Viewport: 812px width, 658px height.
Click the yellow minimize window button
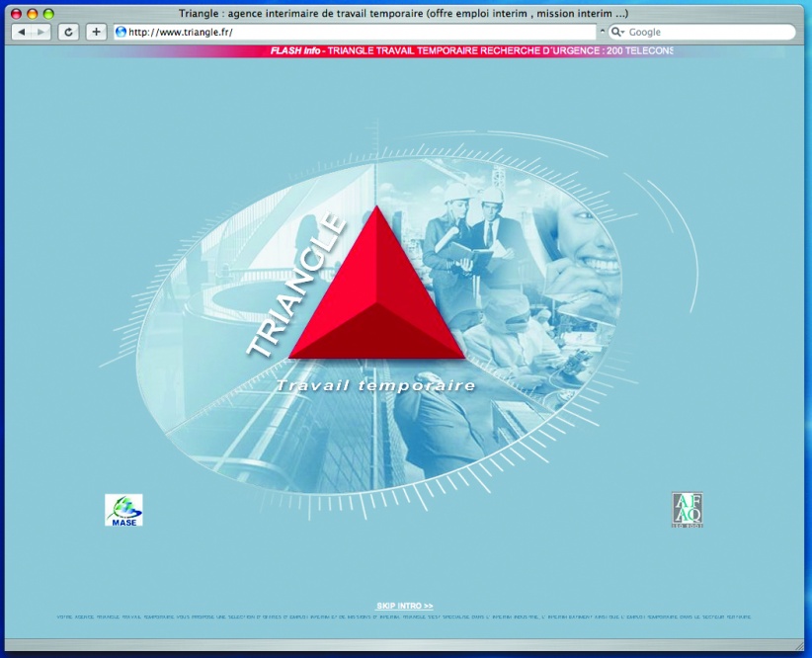pos(33,14)
